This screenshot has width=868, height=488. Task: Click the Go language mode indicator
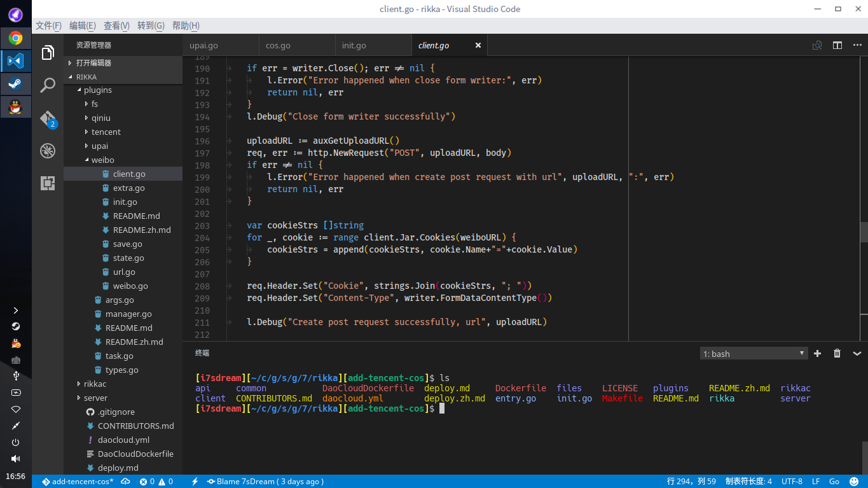point(834,482)
